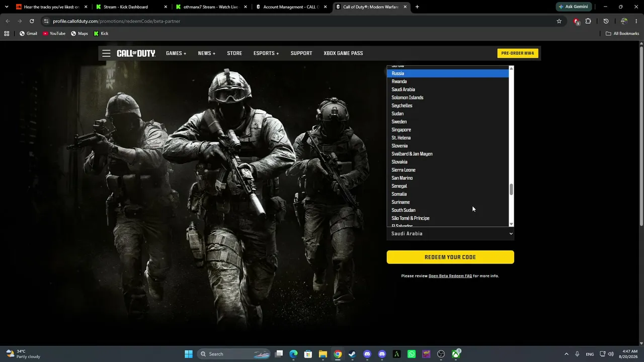Screen dimensions: 644x362
Task: Open the Maps bookmark
Action: (79, 34)
